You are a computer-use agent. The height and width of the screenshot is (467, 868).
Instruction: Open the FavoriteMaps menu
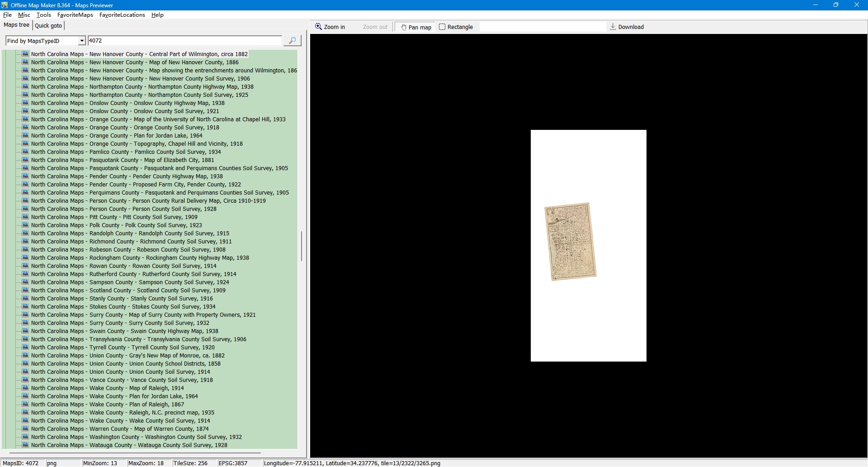(75, 15)
